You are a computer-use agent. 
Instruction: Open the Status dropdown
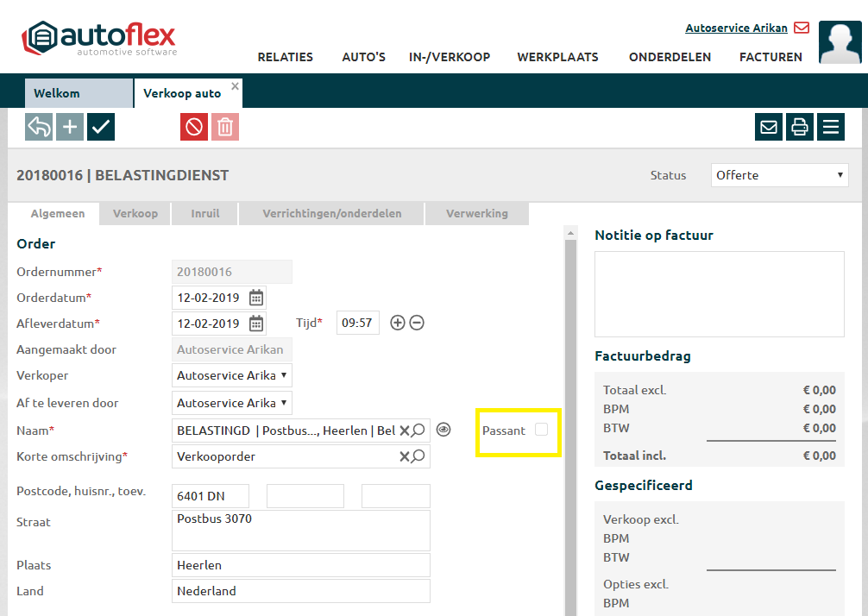779,175
